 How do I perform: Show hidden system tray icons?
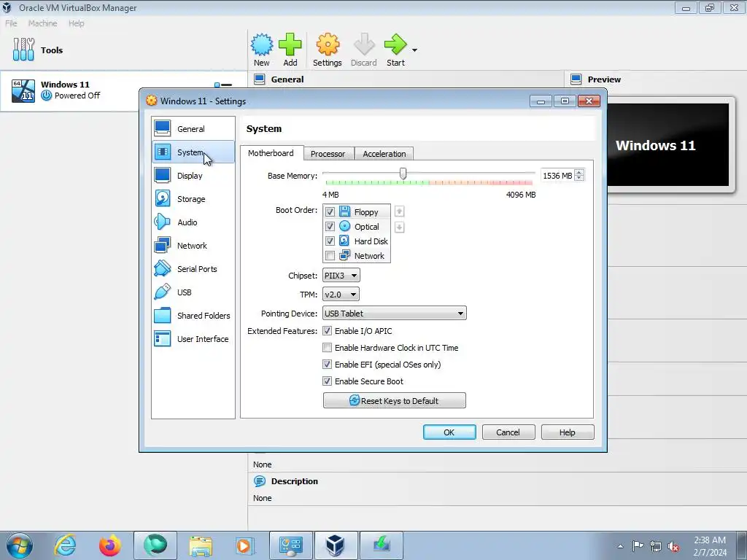tap(620, 546)
